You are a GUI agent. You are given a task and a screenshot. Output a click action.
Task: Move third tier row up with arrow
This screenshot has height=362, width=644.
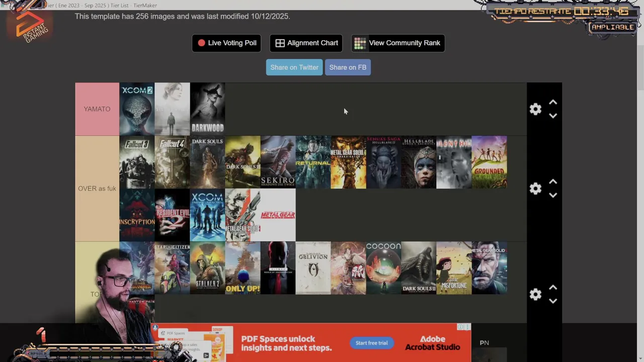(553, 288)
